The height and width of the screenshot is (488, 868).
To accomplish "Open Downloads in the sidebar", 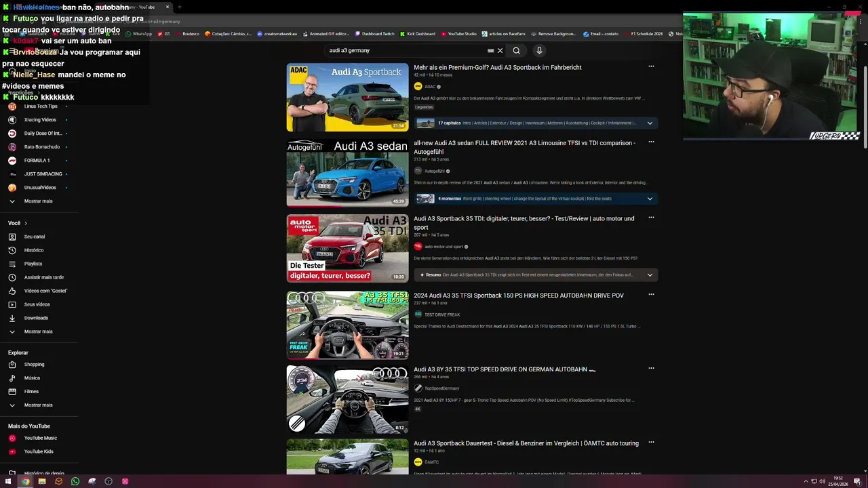I will tap(36, 318).
